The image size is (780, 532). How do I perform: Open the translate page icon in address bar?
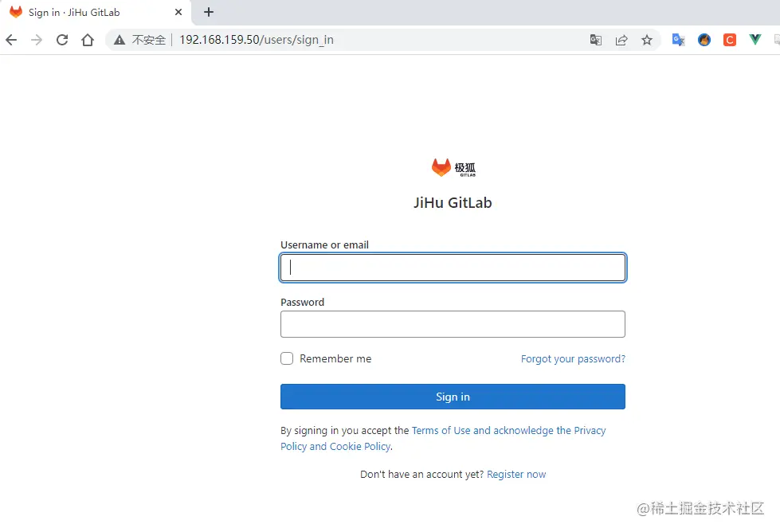coord(595,40)
